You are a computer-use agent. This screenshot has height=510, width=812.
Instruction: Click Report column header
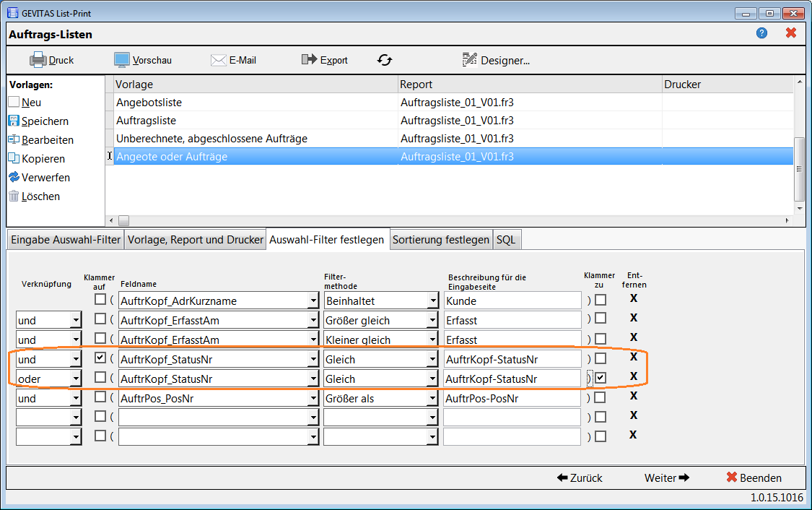530,84
